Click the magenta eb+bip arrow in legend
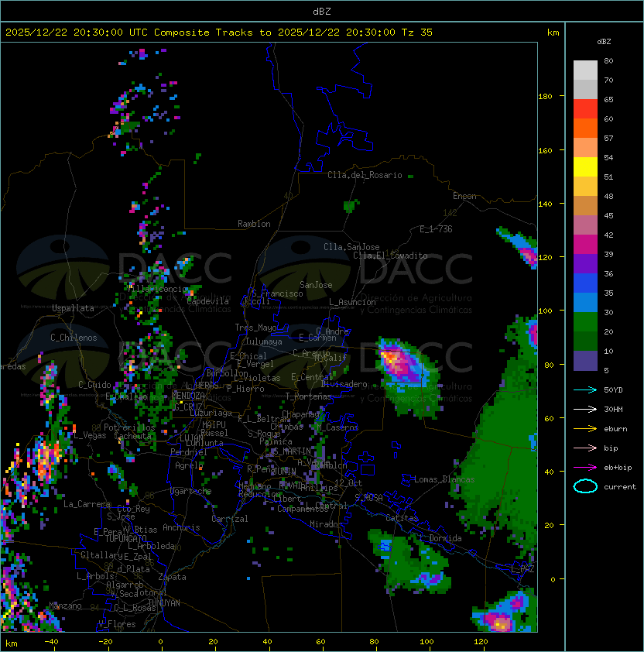Viewport: 644px width, 652px height. (585, 468)
